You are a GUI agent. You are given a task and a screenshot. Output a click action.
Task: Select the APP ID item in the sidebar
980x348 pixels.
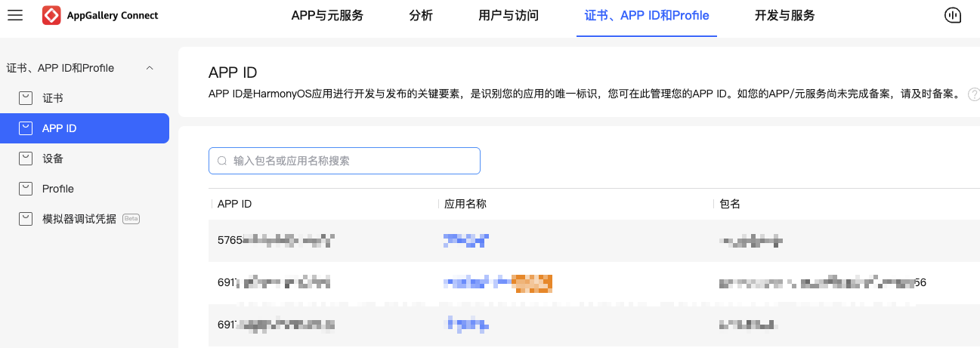tap(59, 128)
